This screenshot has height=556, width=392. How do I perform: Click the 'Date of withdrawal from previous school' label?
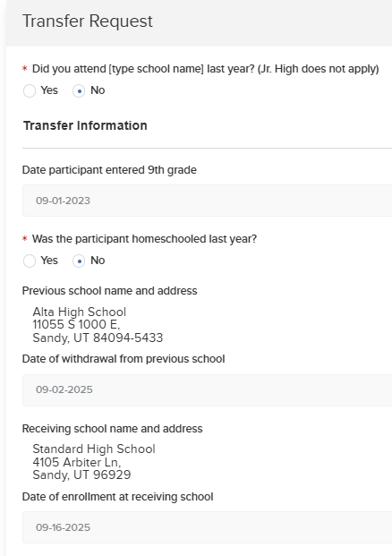(x=124, y=359)
